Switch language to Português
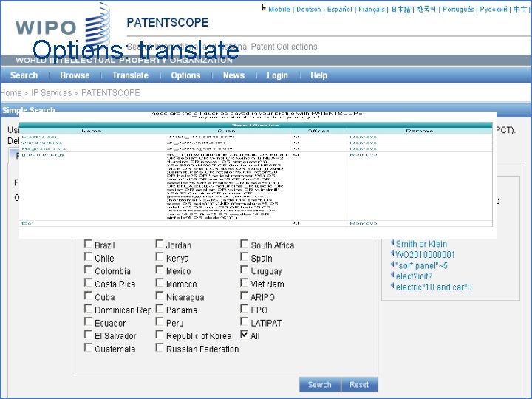 pyautogui.click(x=458, y=10)
